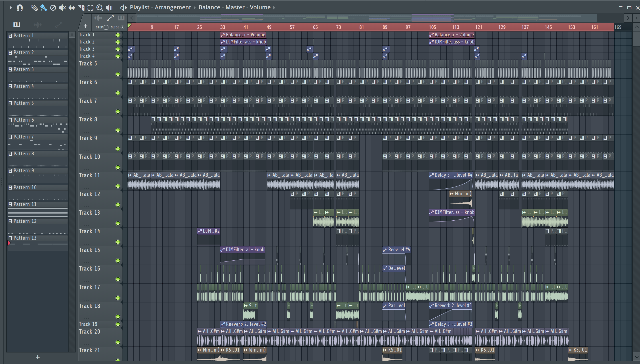This screenshot has width=640, height=364.
Task: Mute Track 3 with its green light
Action: click(x=118, y=49)
